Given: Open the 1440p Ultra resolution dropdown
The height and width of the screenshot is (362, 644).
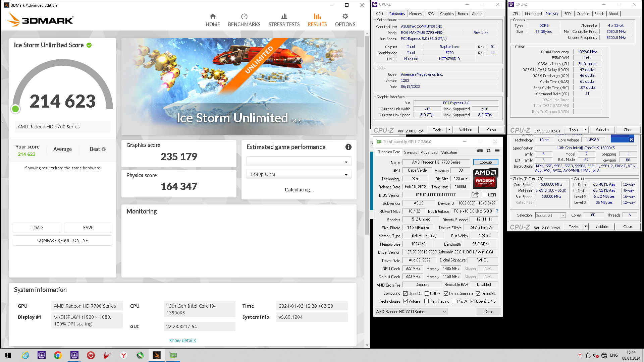Looking at the screenshot, I should click(x=299, y=174).
